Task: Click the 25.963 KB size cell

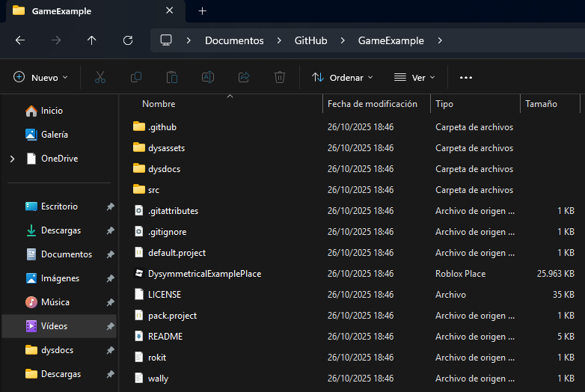Action: pyautogui.click(x=555, y=274)
